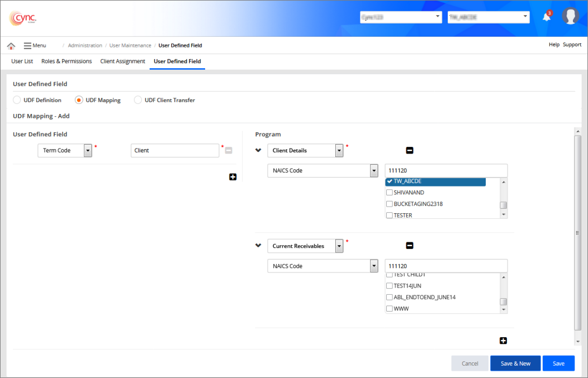Check the SHIVANAND checkbox

390,193
